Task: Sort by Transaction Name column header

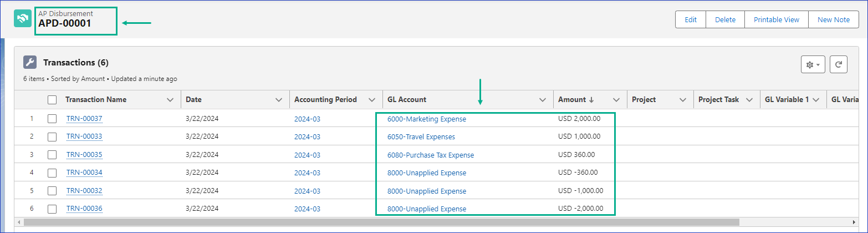Action: point(96,100)
